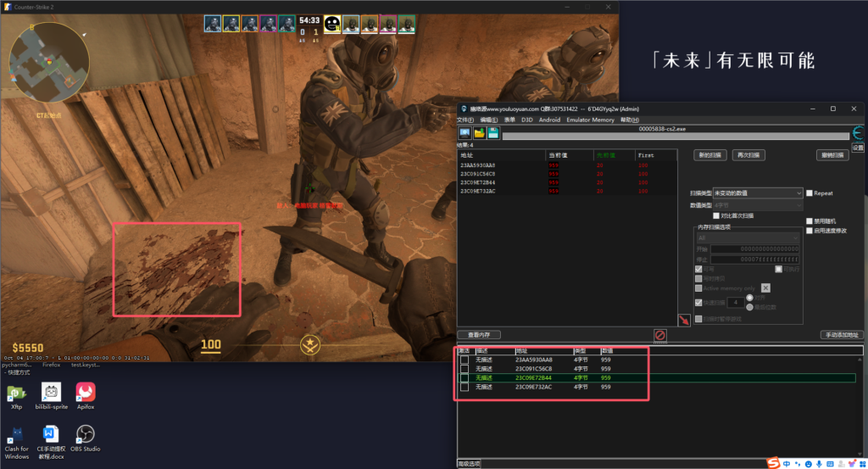Click the scan progress bar

pos(676,136)
